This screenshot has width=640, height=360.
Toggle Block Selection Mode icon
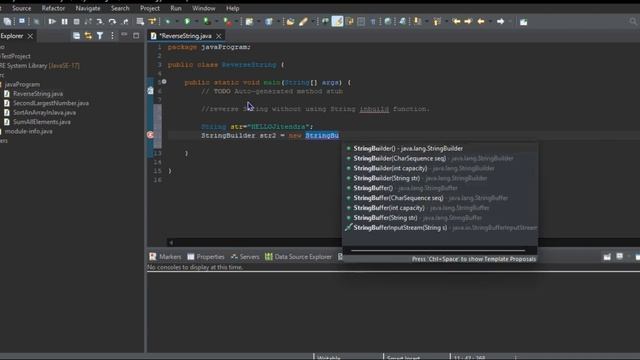(361, 22)
